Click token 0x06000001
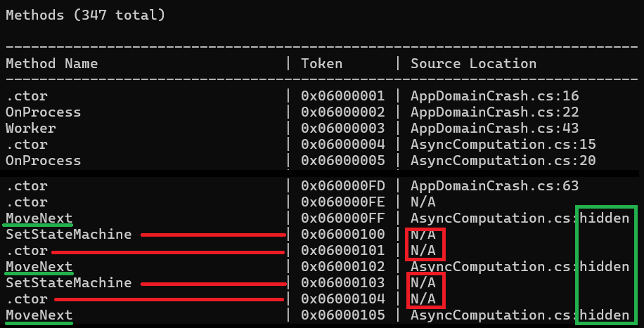This screenshot has width=644, height=328. (x=342, y=96)
